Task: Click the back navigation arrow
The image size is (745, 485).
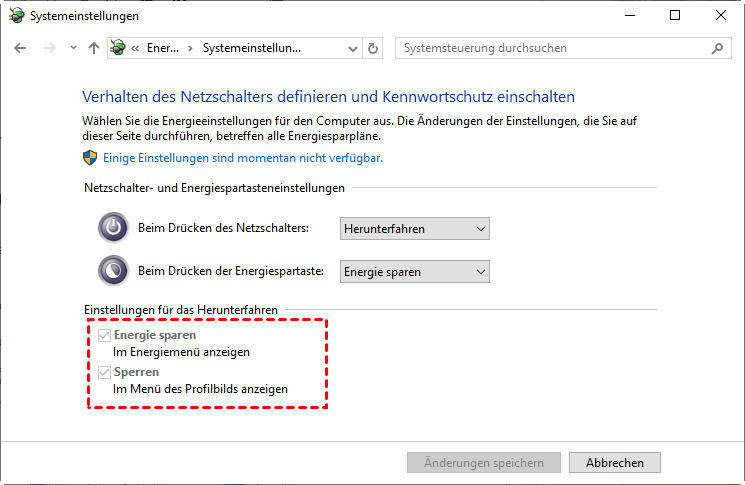Action: pos(21,48)
